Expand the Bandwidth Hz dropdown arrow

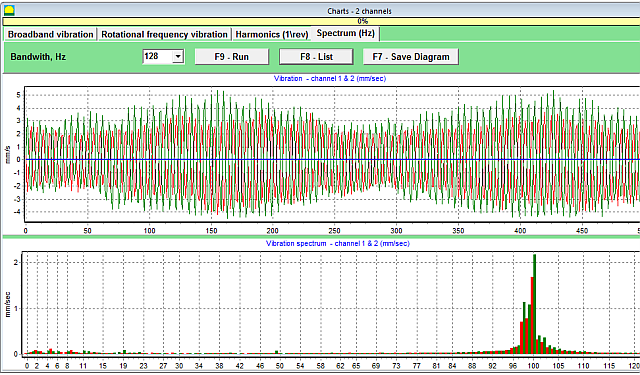point(178,57)
